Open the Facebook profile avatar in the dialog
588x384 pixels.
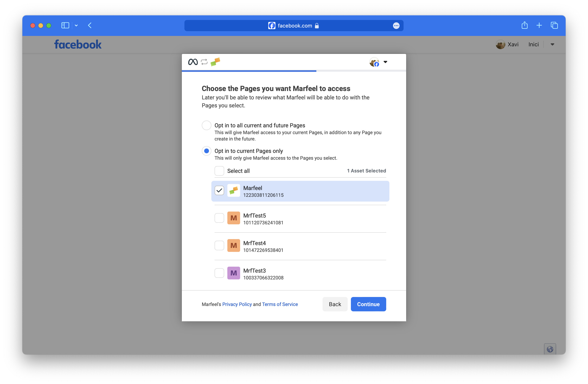[x=374, y=62]
